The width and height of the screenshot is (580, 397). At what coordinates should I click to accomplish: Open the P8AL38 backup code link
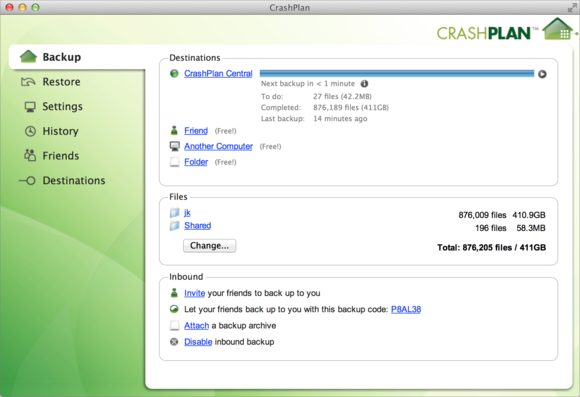[x=406, y=309]
